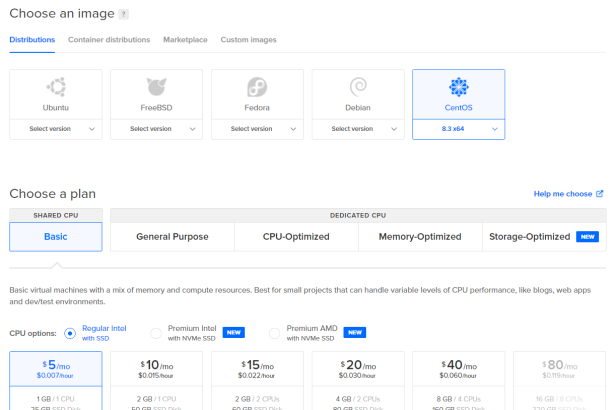Screen dimensions: 615x410
Task: Click the 2 GB / 1 CPU spec text
Action: click(x=156, y=399)
